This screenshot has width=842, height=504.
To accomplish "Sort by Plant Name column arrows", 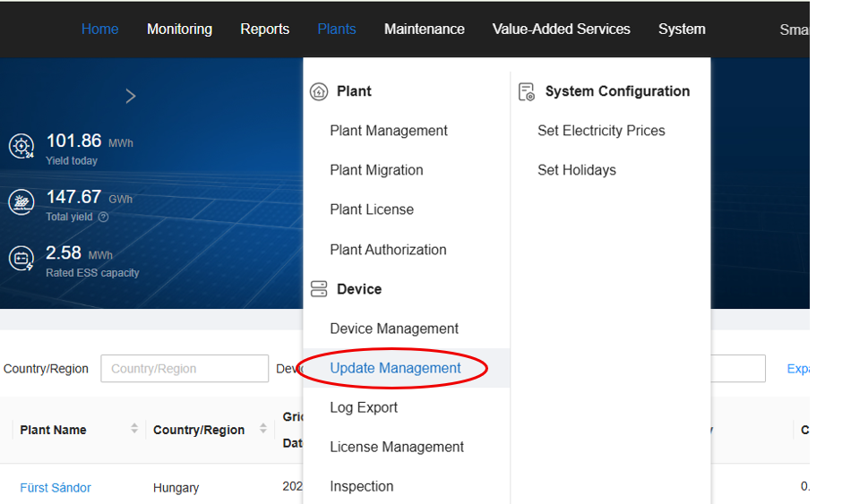I will pyautogui.click(x=134, y=429).
